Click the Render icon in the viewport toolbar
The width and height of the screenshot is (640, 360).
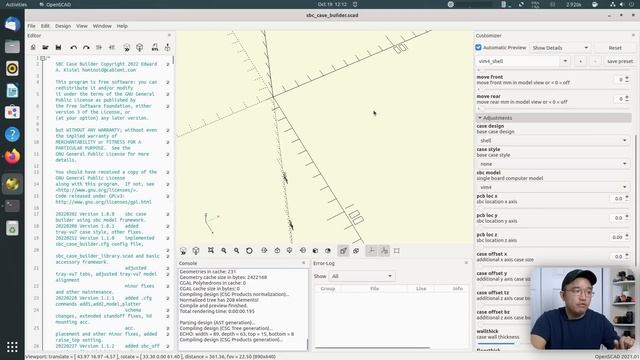point(196,251)
